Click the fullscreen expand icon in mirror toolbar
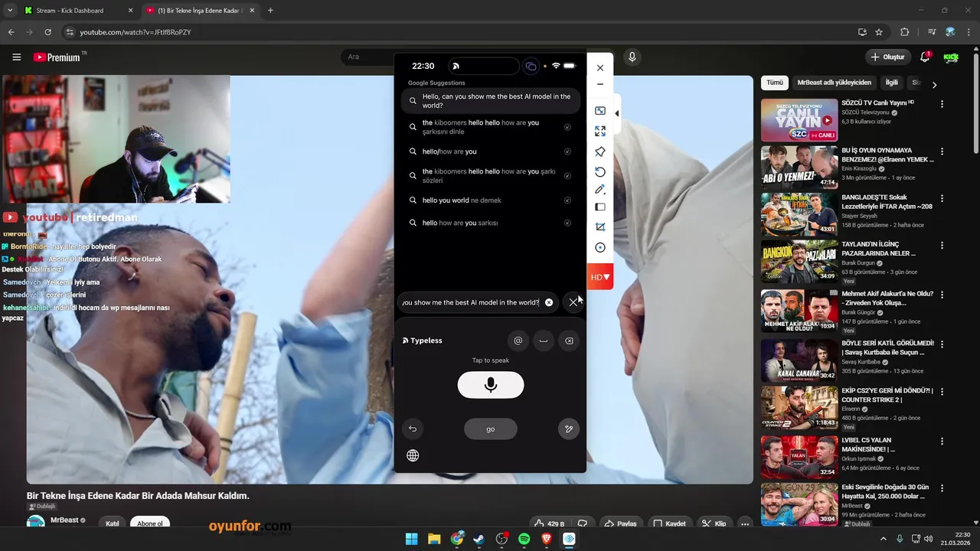Viewport: 980px width, 551px height. point(600,132)
